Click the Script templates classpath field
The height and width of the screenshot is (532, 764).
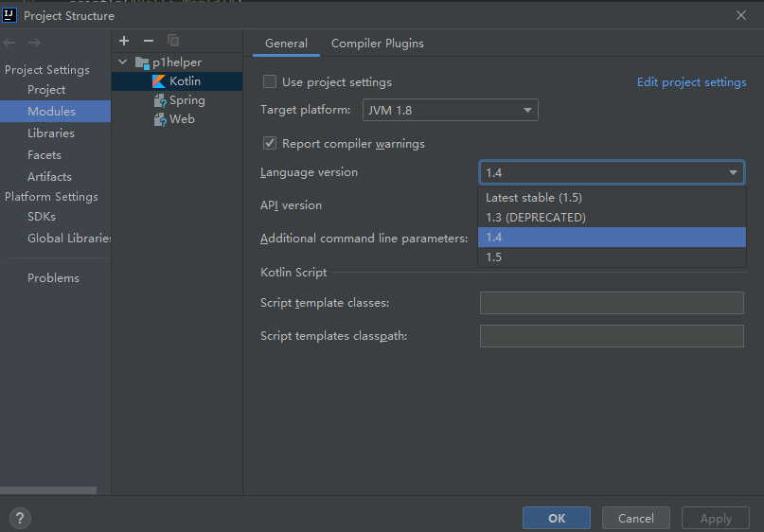612,336
